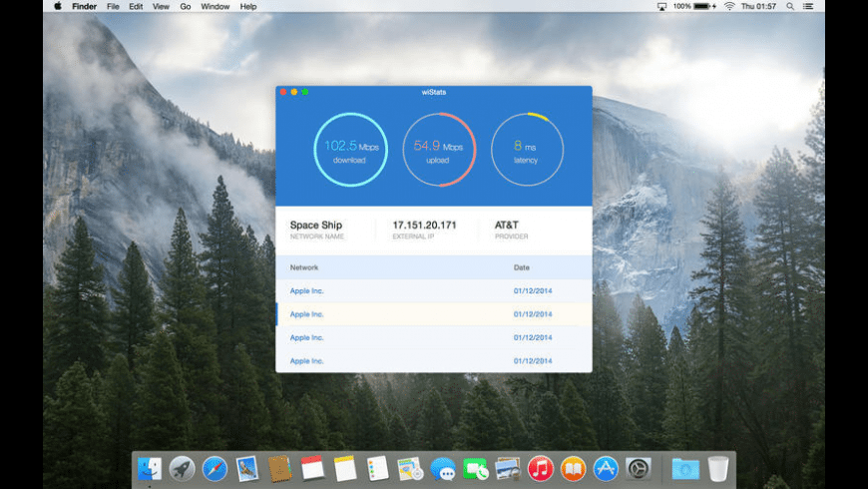The image size is (868, 489).
Task: Open the Window menu
Action: pyautogui.click(x=215, y=7)
